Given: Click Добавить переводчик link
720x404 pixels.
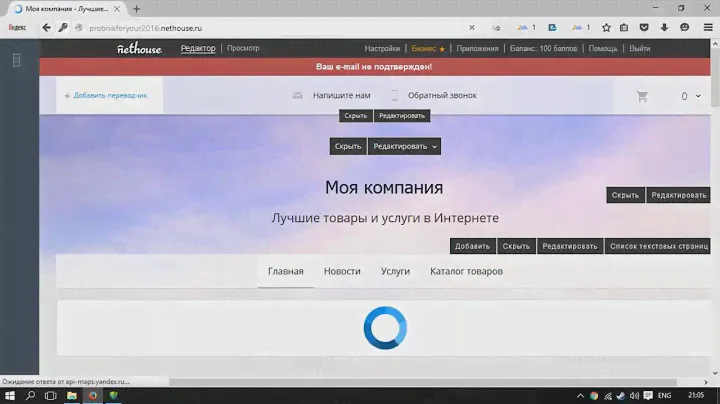Looking at the screenshot, I should tap(109, 96).
